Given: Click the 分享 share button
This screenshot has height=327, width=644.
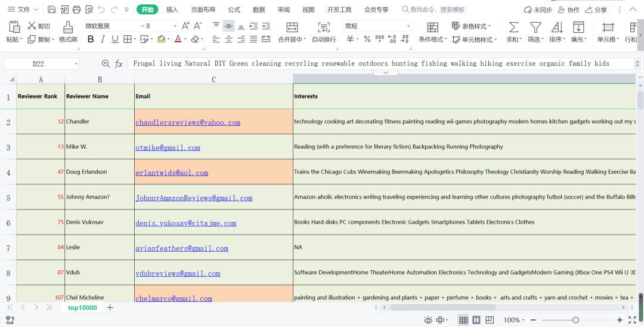Looking at the screenshot, I should [596, 10].
